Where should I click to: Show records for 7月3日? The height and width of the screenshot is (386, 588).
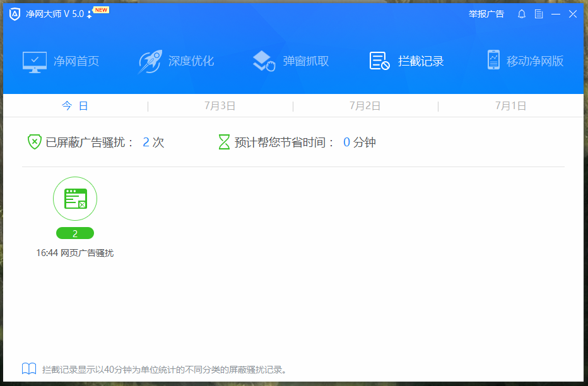[x=220, y=106]
